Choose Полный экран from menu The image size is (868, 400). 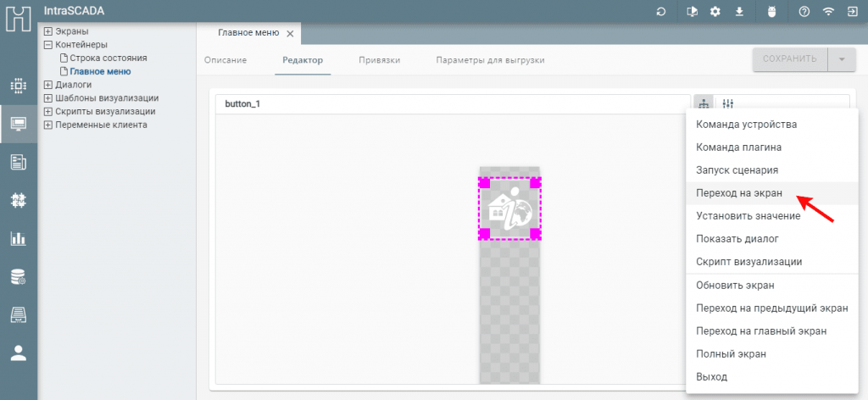(x=771, y=354)
